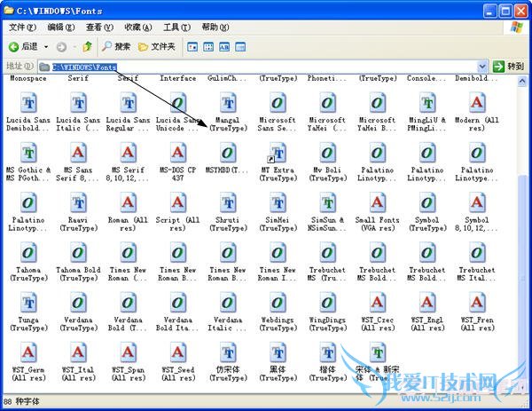Click the green Back arrow icon
Image resolution: width=532 pixels, height=411 pixels.
click(13, 47)
